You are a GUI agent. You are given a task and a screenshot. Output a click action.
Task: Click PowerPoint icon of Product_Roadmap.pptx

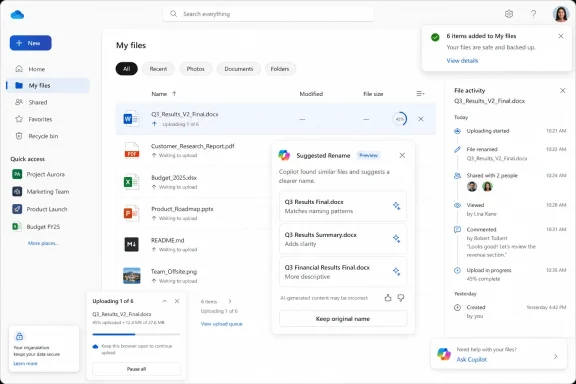point(131,213)
